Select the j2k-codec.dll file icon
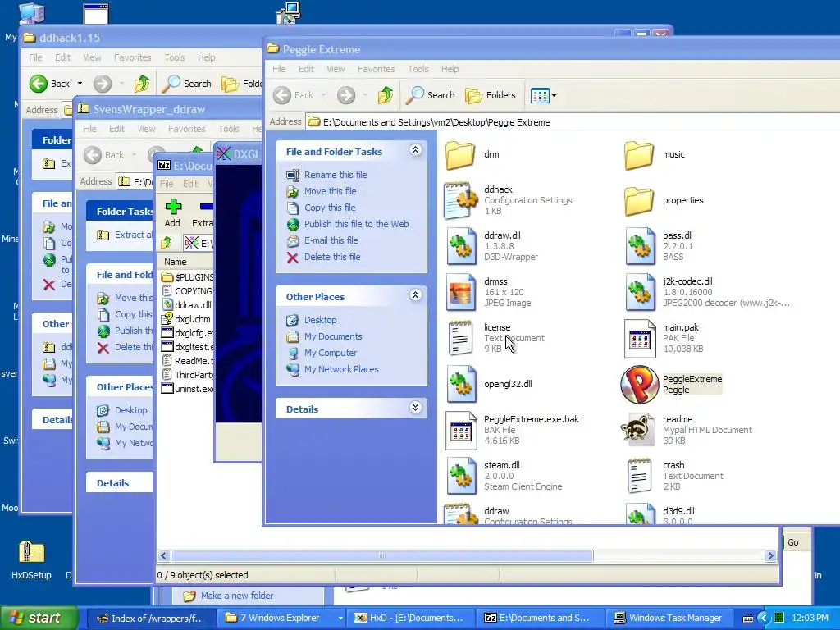Screen dimensions: 840x630 (x=640, y=293)
